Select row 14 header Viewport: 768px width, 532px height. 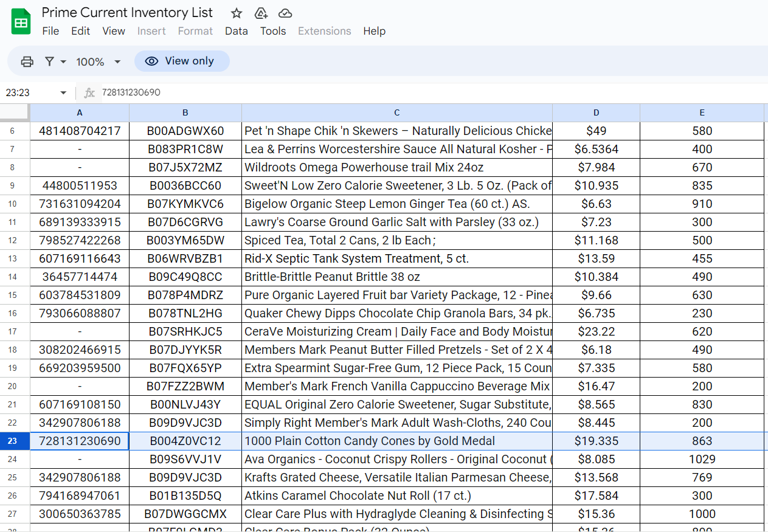click(15, 277)
